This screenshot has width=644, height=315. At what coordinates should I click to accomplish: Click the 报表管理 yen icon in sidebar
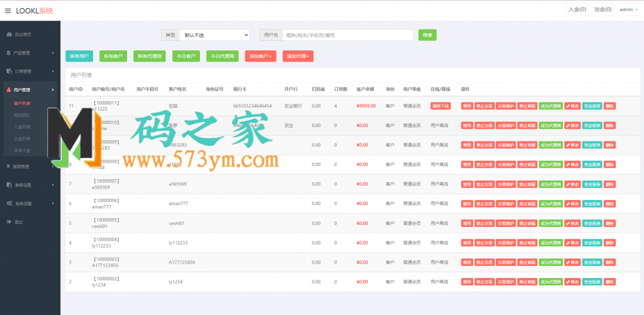click(x=8, y=167)
